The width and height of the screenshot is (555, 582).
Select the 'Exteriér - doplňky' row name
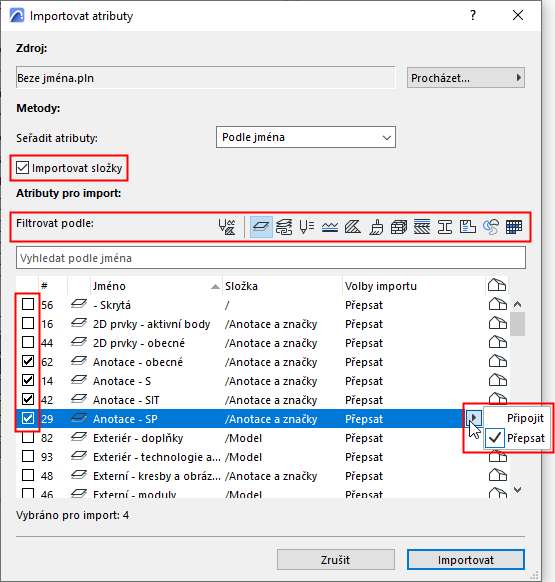click(138, 438)
